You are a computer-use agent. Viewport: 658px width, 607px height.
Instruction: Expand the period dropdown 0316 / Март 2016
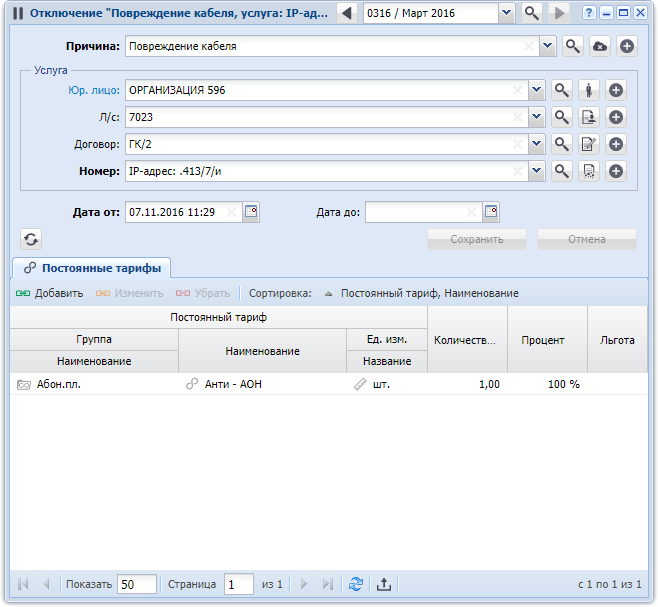[507, 13]
